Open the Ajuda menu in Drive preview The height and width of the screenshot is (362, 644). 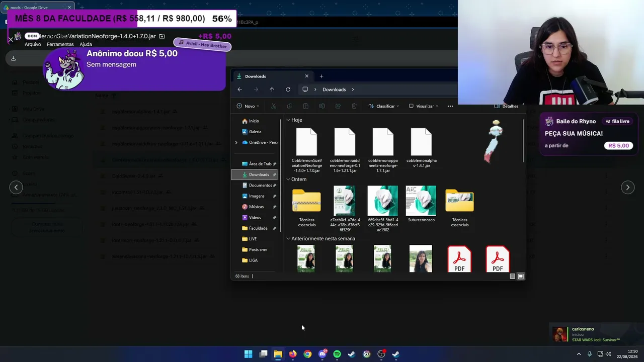click(x=86, y=44)
